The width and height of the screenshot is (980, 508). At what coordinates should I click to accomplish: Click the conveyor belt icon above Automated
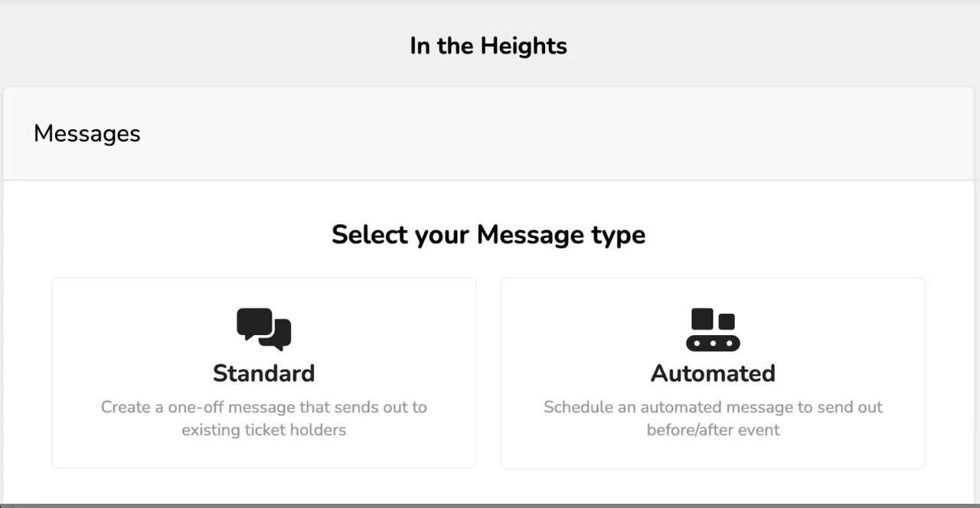tap(713, 329)
